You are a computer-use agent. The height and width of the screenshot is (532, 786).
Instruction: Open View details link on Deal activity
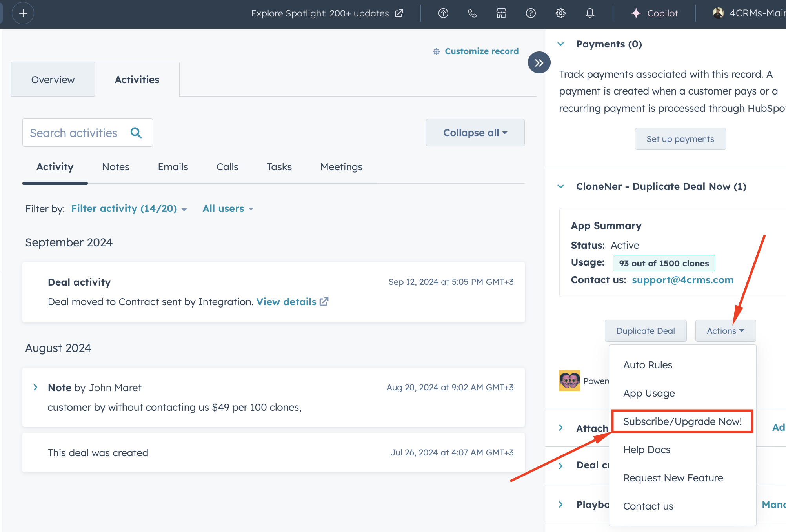[292, 302]
